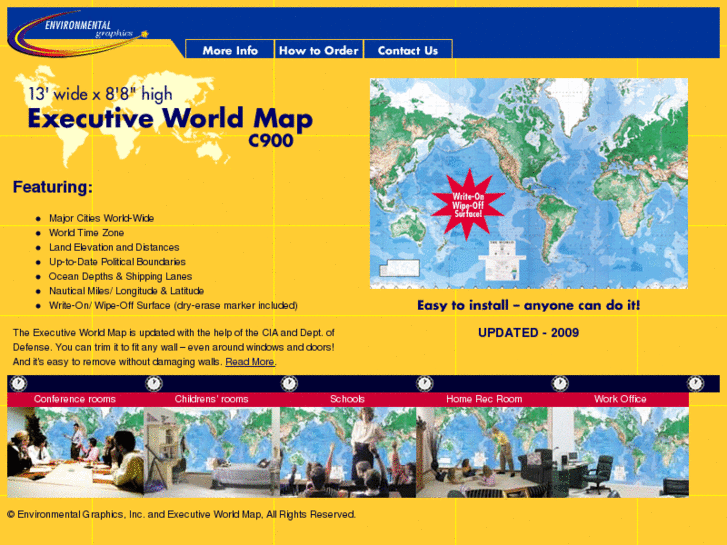Open the How to Order tab
The height and width of the screenshot is (545, 727).
point(319,50)
